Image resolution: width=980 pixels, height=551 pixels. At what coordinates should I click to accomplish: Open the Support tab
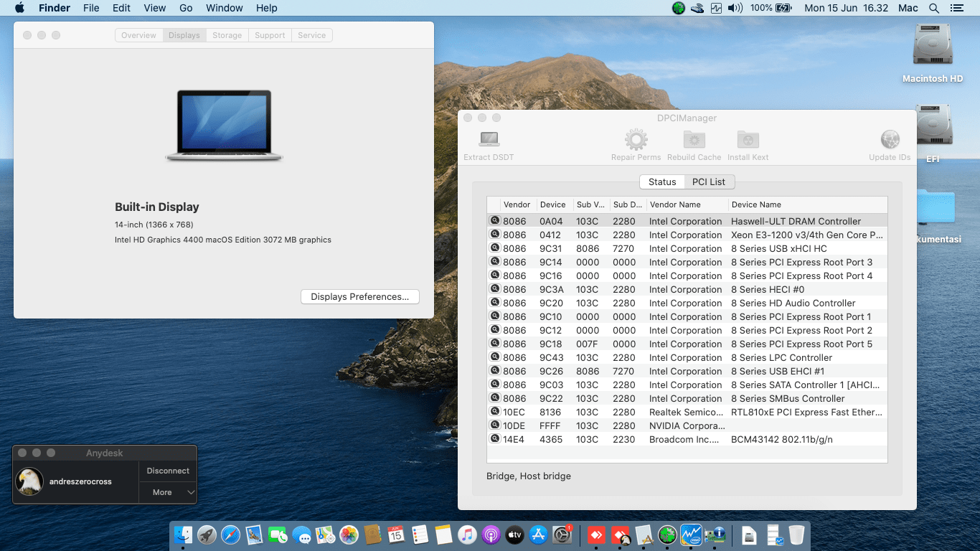tap(270, 35)
